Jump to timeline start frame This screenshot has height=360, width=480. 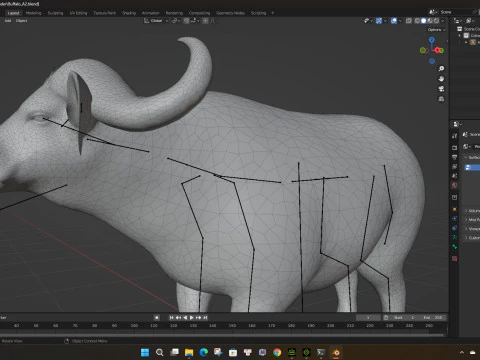(x=171, y=318)
